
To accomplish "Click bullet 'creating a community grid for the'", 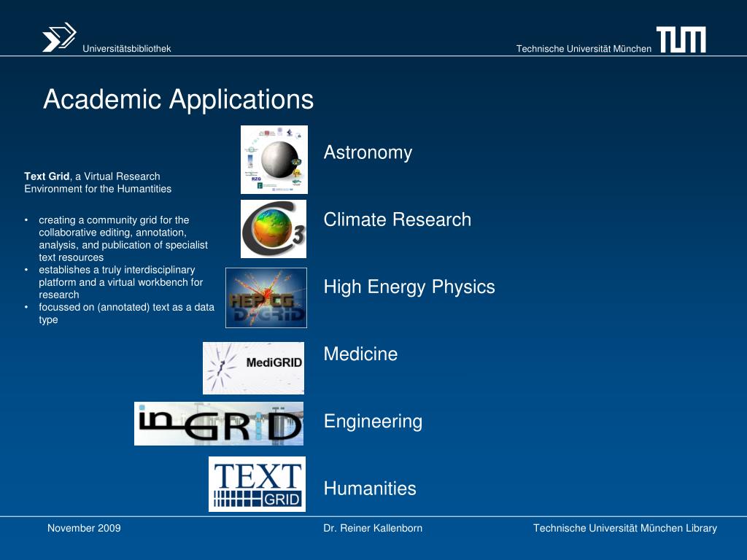I will coord(114,220).
